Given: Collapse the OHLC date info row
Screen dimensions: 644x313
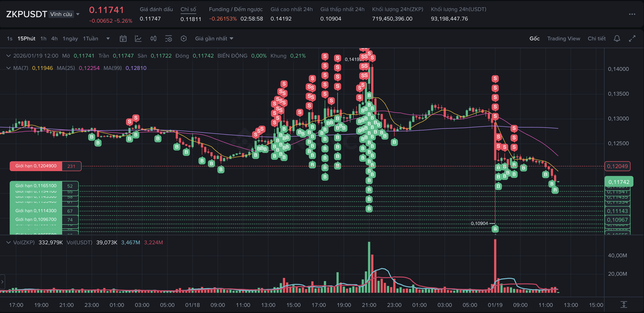Looking at the screenshot, I should click(9, 56).
